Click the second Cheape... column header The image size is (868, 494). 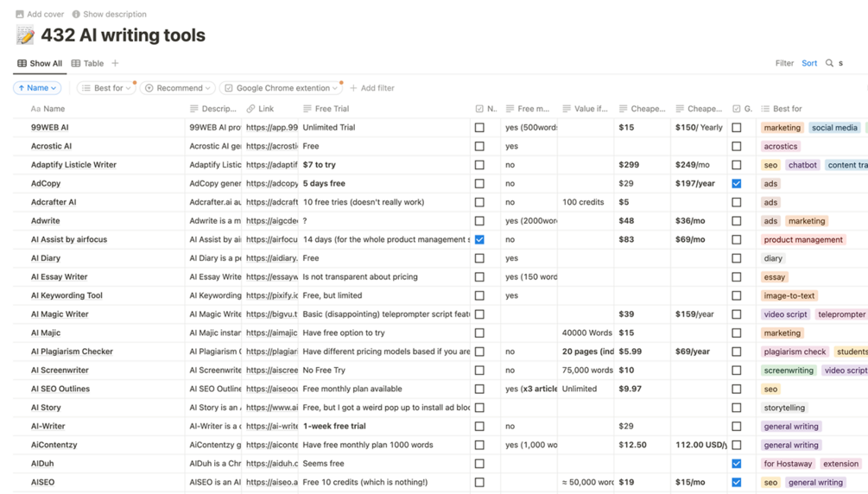pos(699,109)
